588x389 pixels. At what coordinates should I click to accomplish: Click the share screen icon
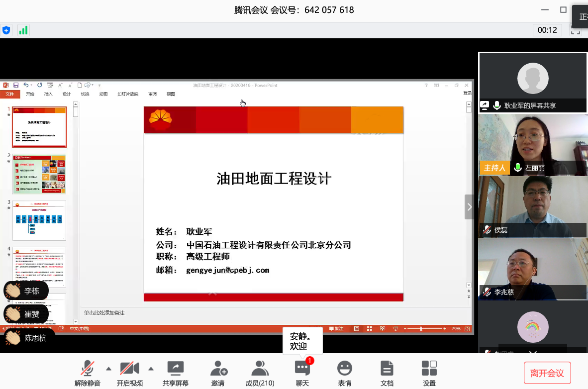coord(176,369)
